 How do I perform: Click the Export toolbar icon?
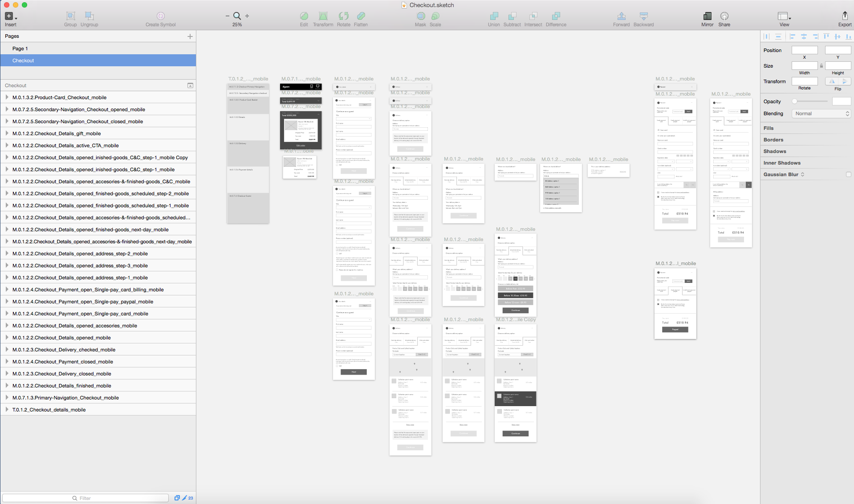coord(845,16)
